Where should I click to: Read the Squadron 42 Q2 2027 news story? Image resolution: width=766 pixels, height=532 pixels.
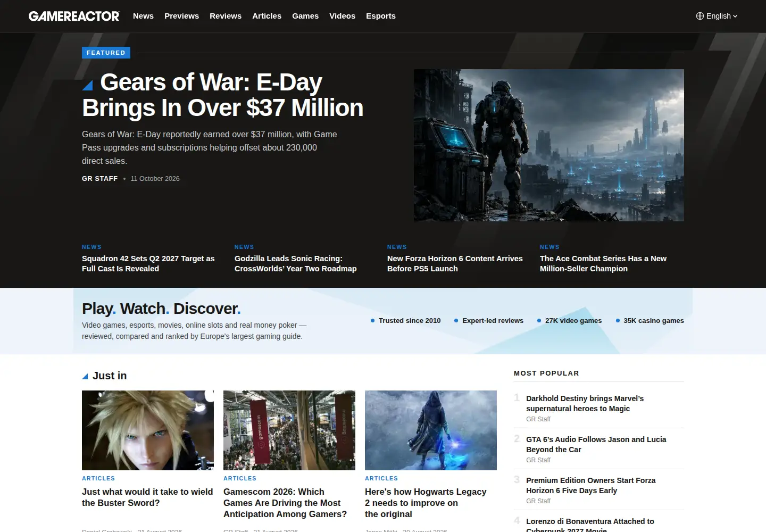tap(148, 263)
